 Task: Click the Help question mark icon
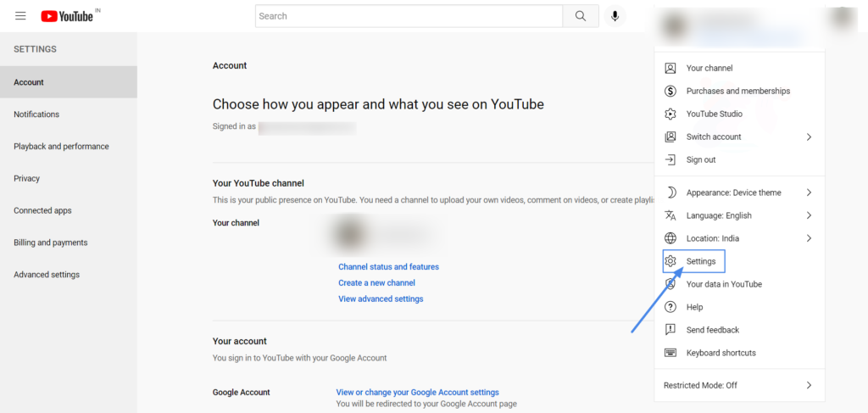670,307
